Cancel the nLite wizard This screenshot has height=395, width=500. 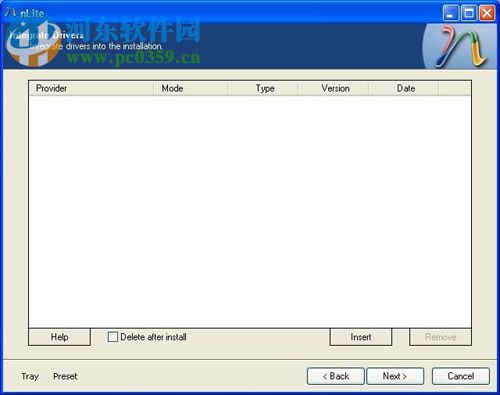pos(461,376)
